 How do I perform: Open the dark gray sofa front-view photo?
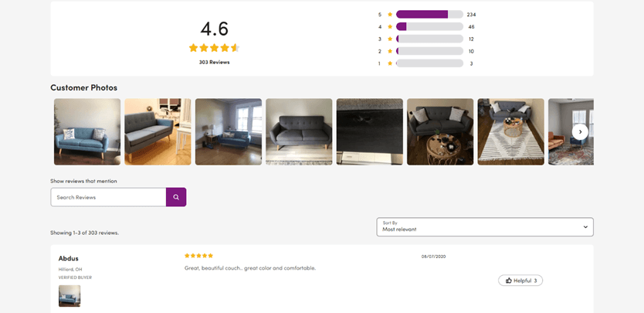[299, 131]
